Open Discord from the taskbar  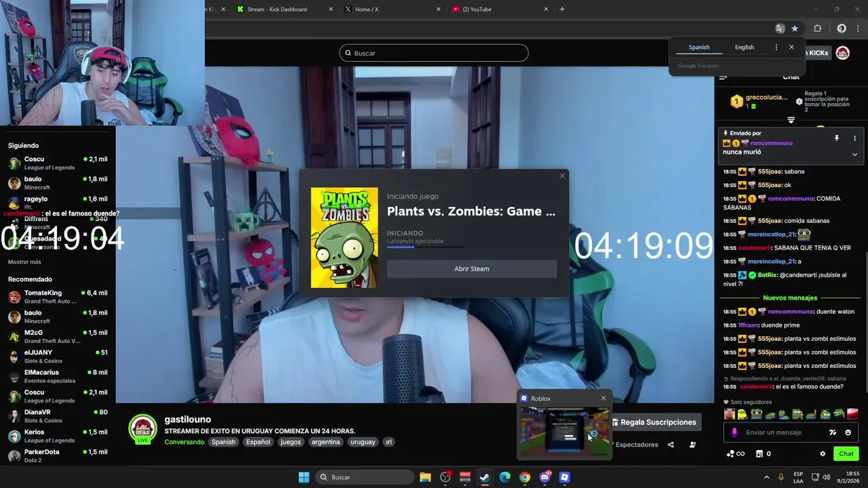[x=545, y=477]
